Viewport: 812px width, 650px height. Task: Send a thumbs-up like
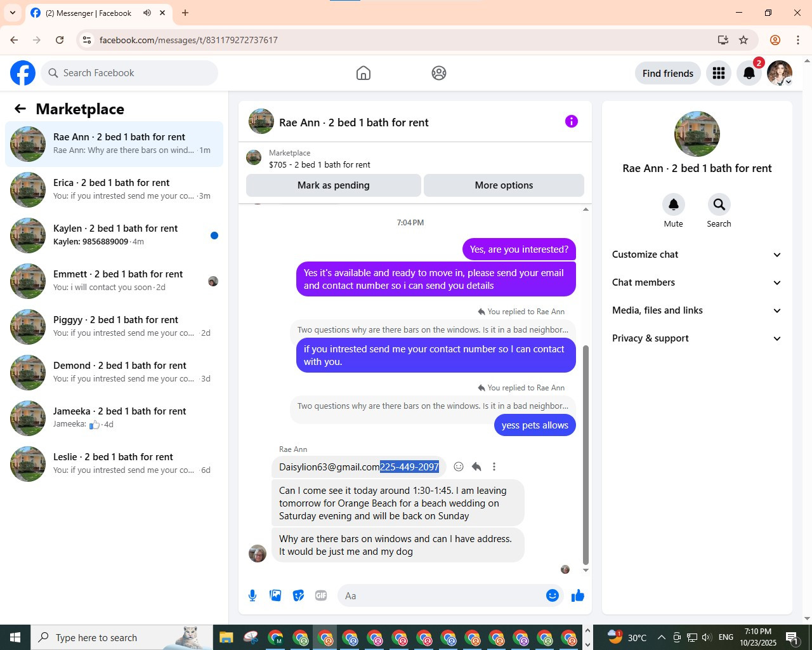pos(578,595)
